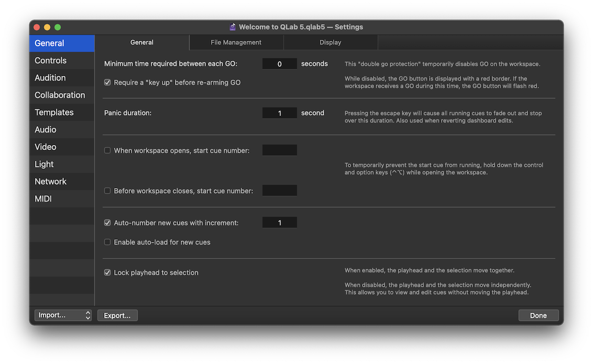
Task: Uncheck Lock playhead to selection
Action: click(x=107, y=272)
